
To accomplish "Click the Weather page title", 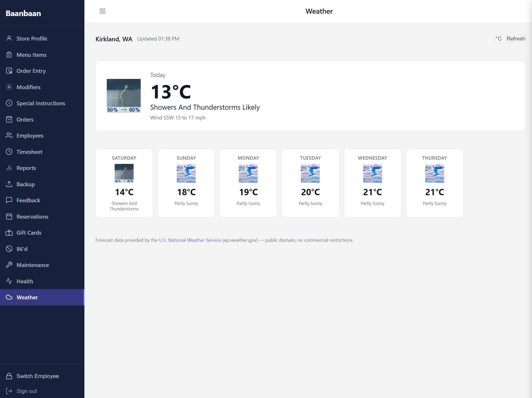I will click(x=319, y=11).
